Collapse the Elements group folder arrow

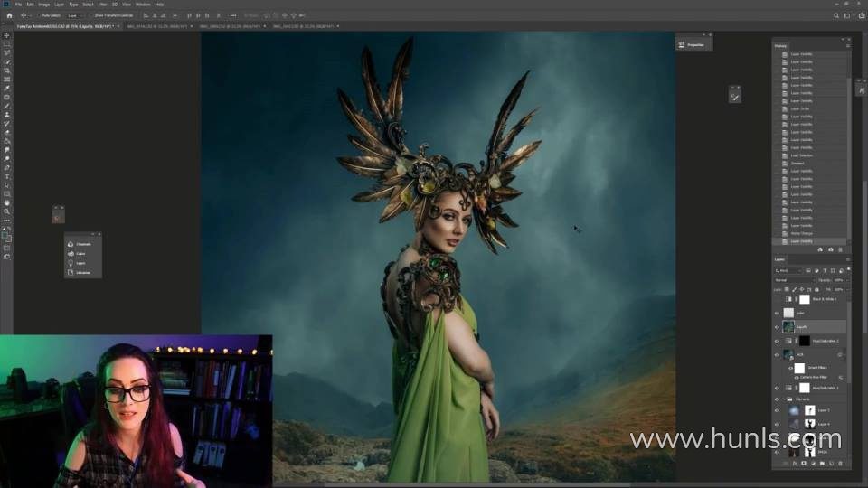click(x=785, y=399)
